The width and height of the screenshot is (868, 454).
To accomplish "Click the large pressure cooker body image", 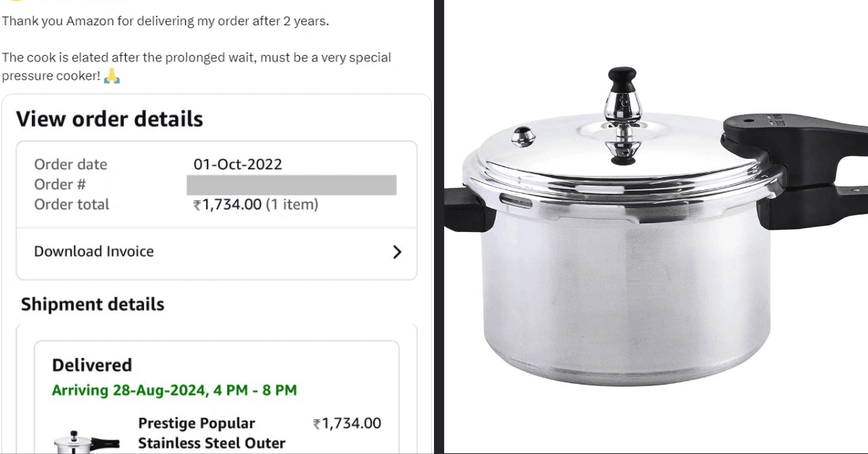I will coord(622,289).
